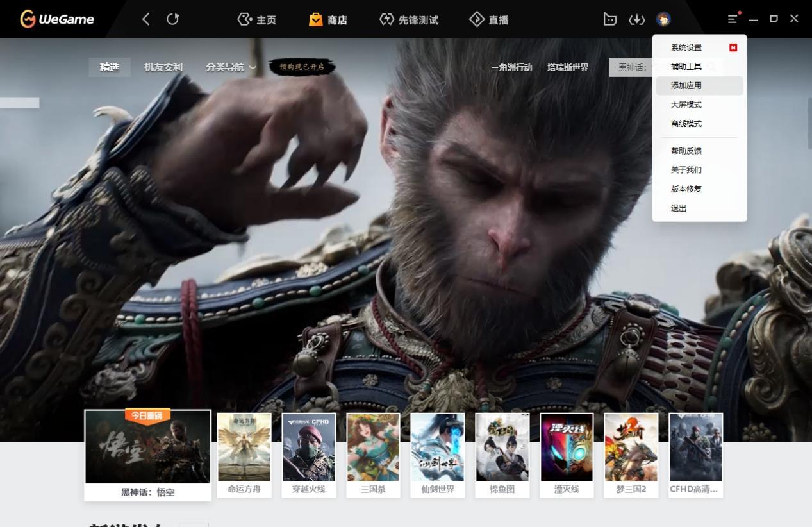Viewport: 812px width, 527px height.
Task: Select the 精选 featured tab
Action: tap(110, 67)
